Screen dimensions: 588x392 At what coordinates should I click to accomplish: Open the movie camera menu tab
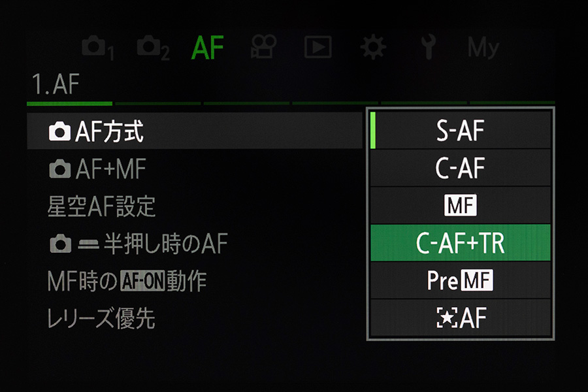pos(263,47)
